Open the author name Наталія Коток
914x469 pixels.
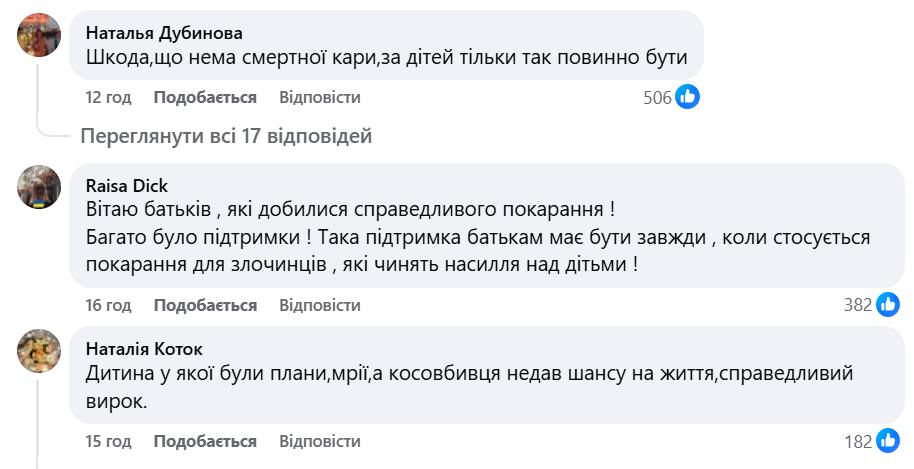144,349
